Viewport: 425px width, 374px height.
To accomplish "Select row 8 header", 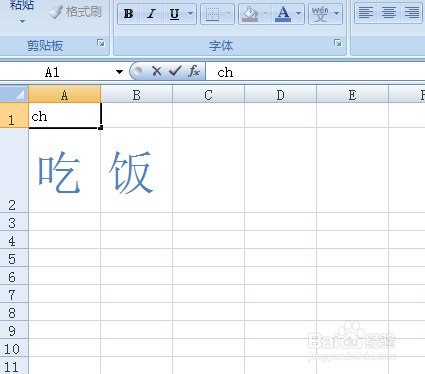I will point(14,312).
